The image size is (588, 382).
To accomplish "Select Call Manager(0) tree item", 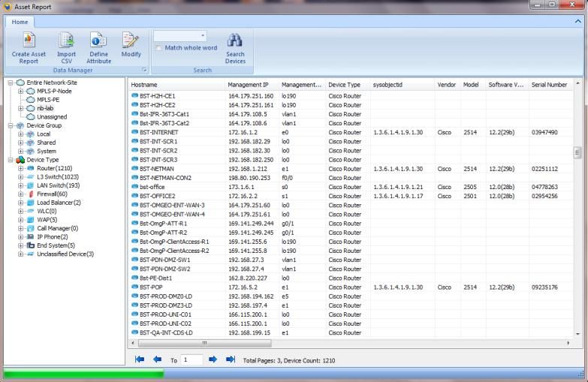I will (x=57, y=228).
